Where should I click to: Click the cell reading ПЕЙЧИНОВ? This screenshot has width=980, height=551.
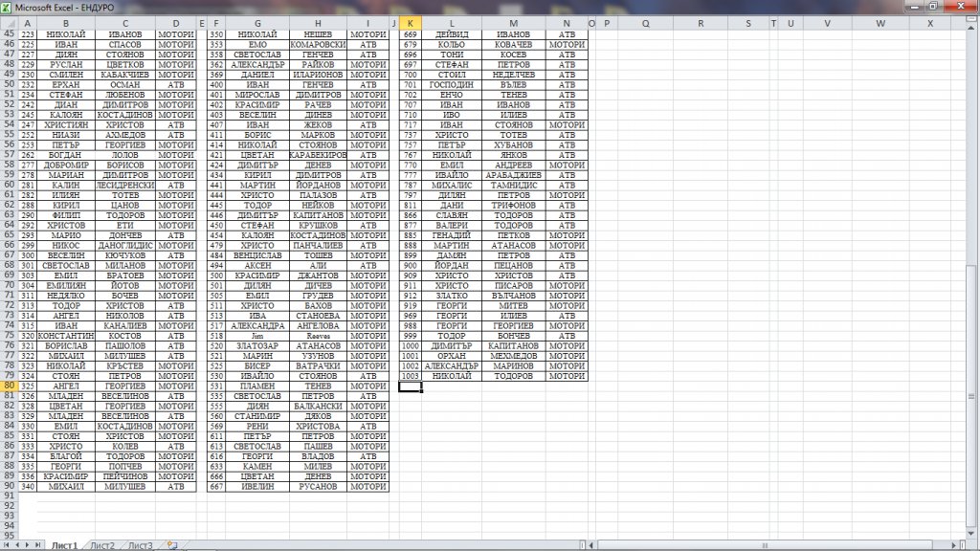(x=125, y=476)
